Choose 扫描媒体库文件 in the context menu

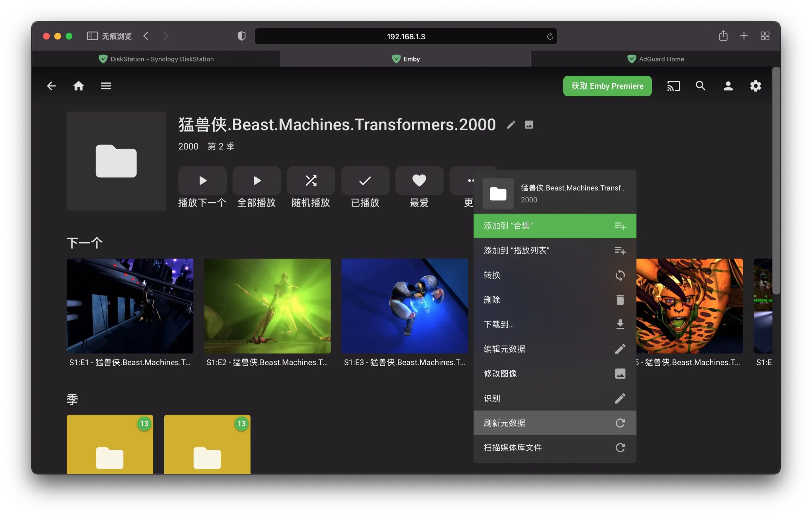[x=555, y=448]
